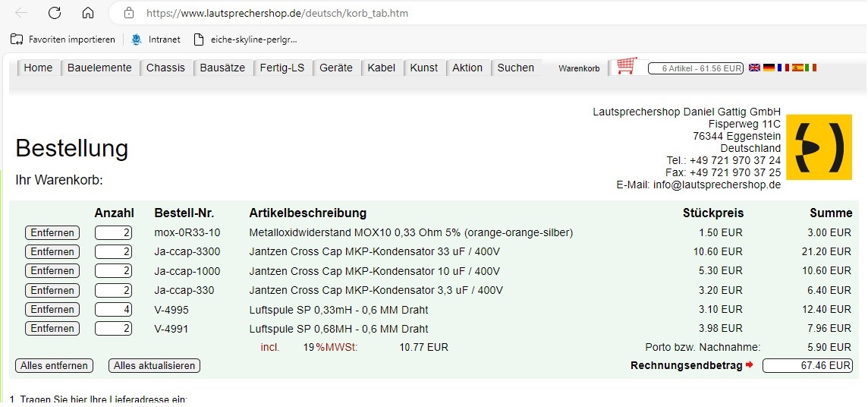Image resolution: width=868 pixels, height=407 pixels.
Task: Go to browser home page icon
Action: 87,13
